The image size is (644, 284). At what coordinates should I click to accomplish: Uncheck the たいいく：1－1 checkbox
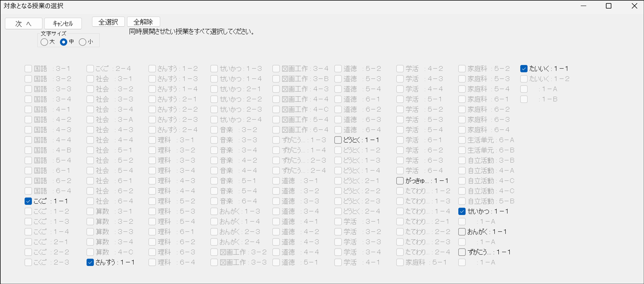[x=524, y=68]
